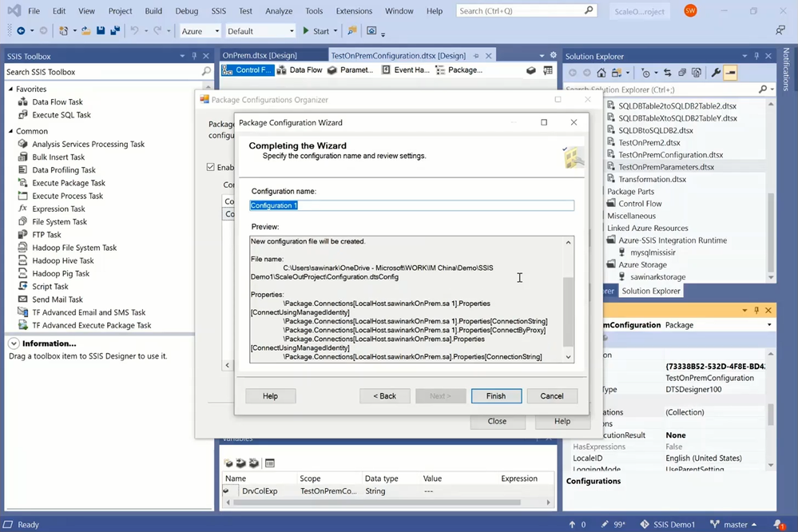Switch to the OnPrem.dtsx [Design] tab

pos(260,55)
